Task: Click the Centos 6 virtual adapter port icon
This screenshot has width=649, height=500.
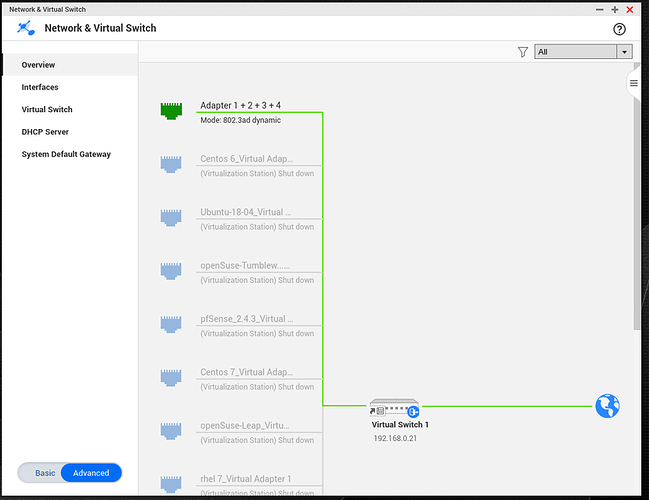Action: pyautogui.click(x=171, y=164)
